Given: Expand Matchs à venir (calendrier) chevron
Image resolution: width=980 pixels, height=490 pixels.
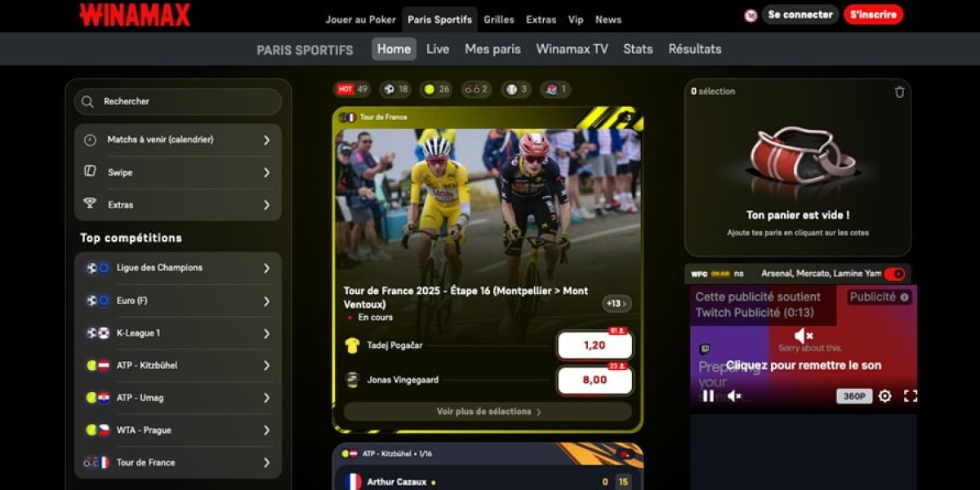Looking at the screenshot, I should (266, 140).
